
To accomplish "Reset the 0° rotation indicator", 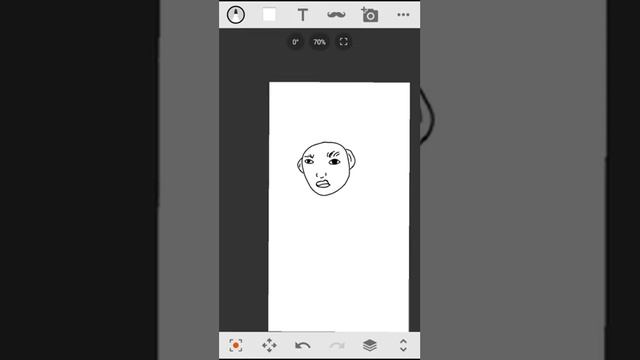I will click(x=296, y=42).
